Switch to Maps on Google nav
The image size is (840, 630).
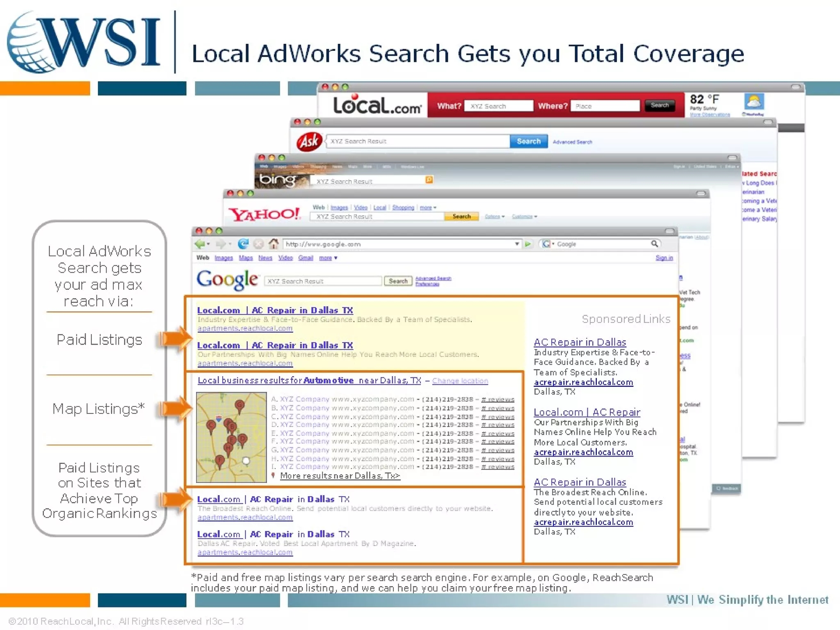coord(246,258)
